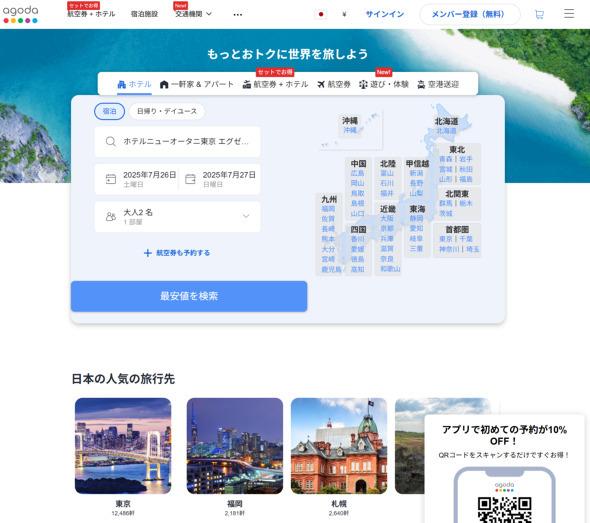Switch to the 一軒家 & アパート tab
590x523 pixels.
tap(196, 84)
